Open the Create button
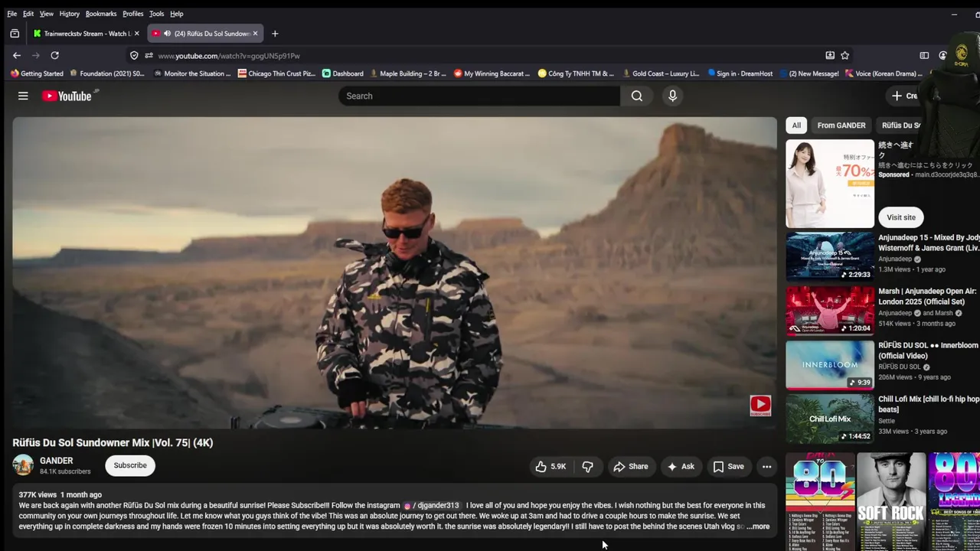This screenshot has height=551, width=980. (x=904, y=96)
